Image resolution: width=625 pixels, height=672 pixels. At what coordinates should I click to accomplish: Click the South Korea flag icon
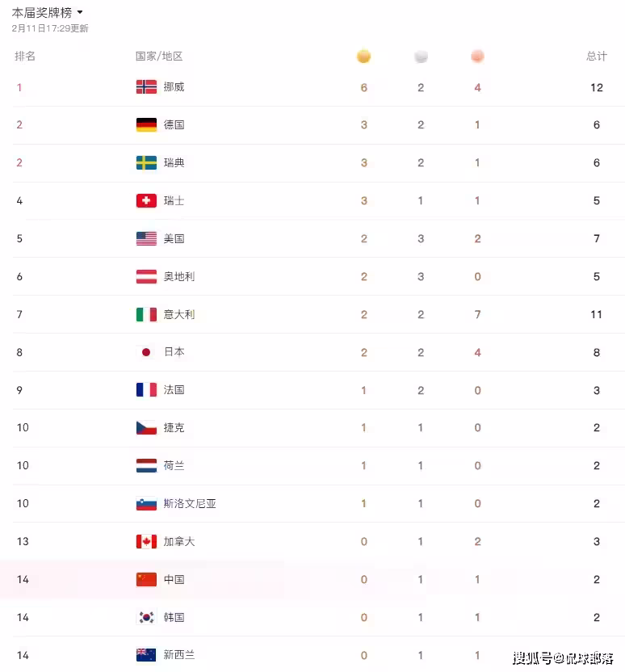click(146, 617)
